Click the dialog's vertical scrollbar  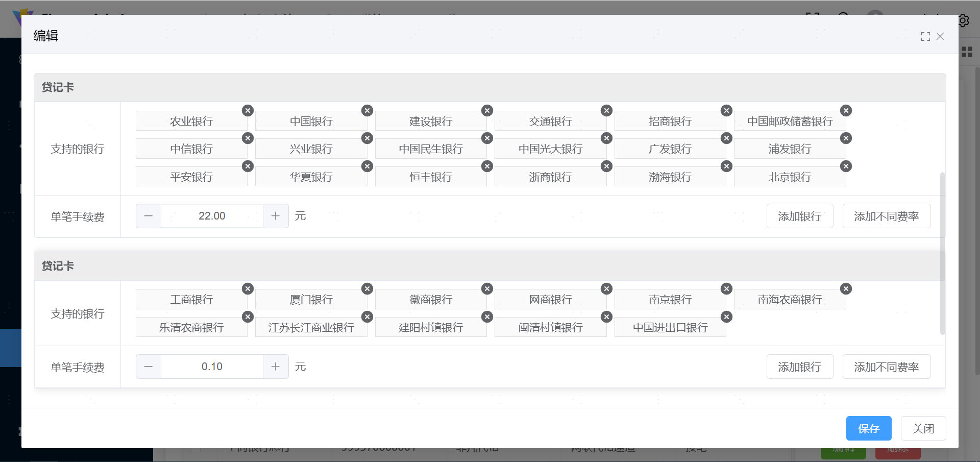(x=942, y=253)
